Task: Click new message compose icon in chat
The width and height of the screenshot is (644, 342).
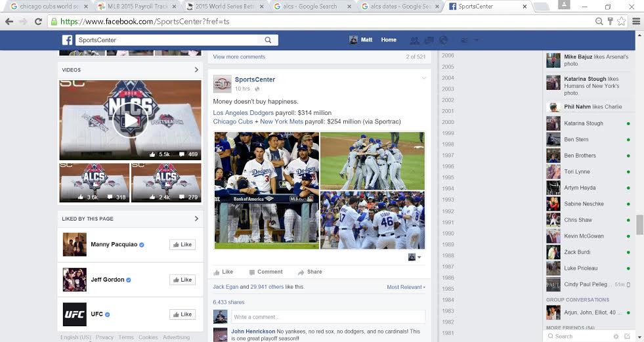Action: [x=627, y=336]
